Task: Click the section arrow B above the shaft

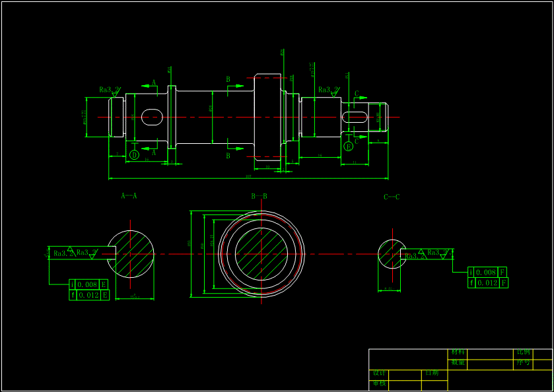Action: tap(235, 86)
